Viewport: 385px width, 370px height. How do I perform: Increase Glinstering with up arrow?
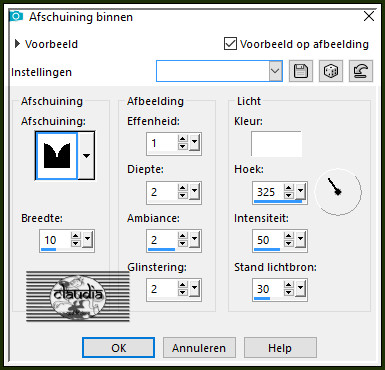coord(183,285)
